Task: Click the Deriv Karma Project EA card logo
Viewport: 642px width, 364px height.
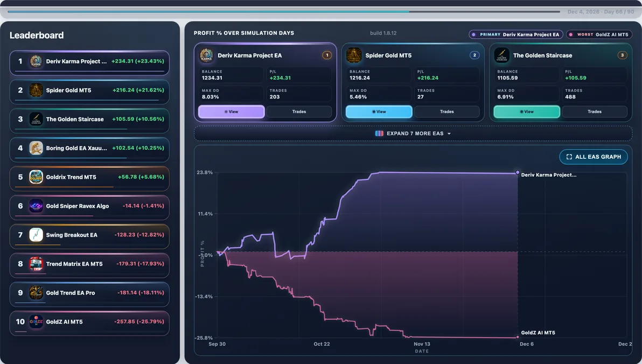Action: [x=206, y=55]
